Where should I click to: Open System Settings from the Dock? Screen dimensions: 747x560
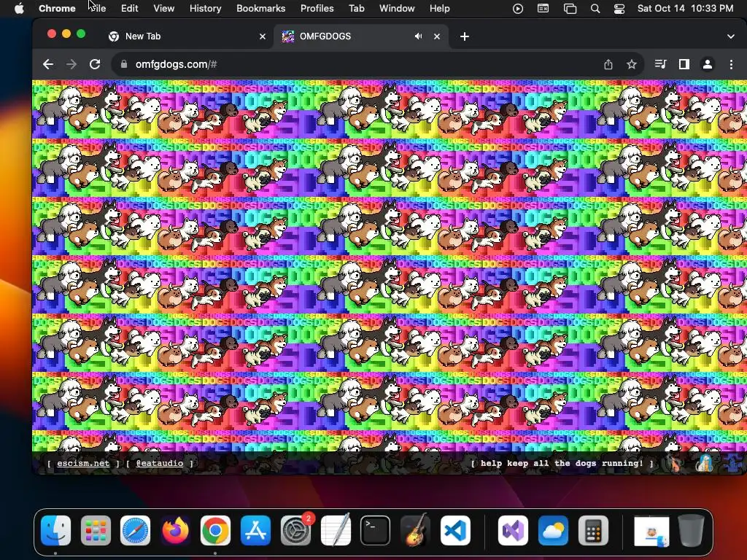click(x=295, y=531)
